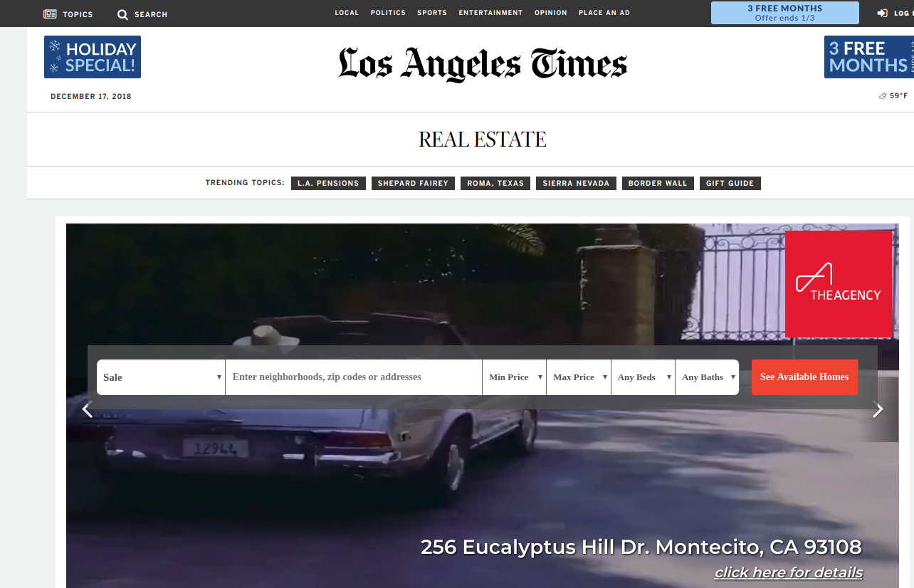
Task: Click the Search magnifier icon
Action: click(x=123, y=14)
